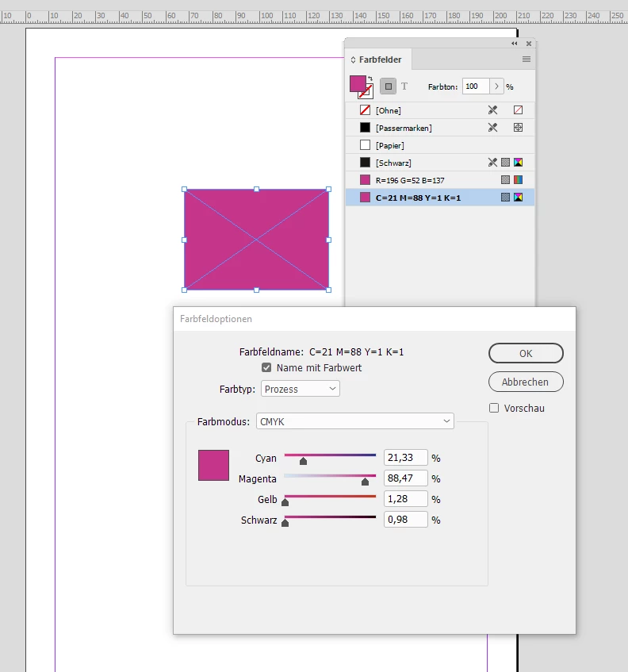Open the Farbtyp dropdown
Viewport: 628px width, 672px height.
tap(301, 389)
